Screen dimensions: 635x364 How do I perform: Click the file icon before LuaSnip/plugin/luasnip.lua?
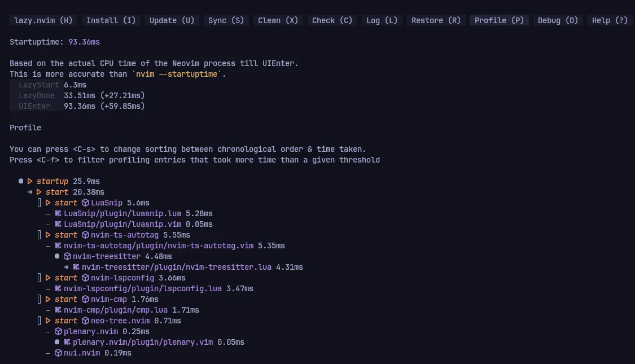(58, 213)
